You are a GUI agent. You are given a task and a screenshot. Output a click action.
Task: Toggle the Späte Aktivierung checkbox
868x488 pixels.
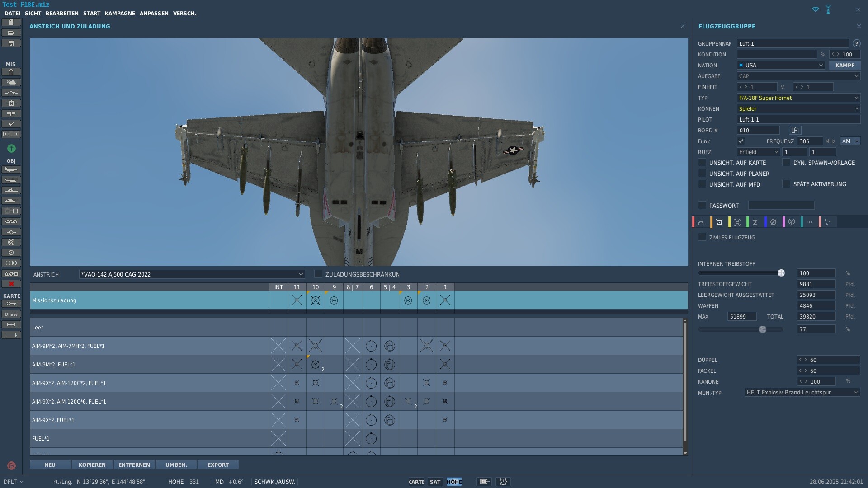pos(786,184)
